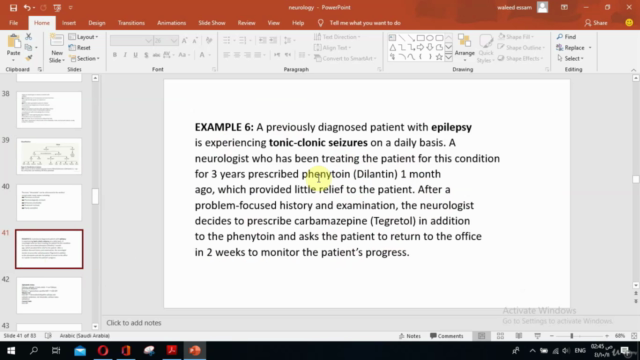Switch to the Slide Show tab
The height and width of the screenshot is (360, 640).
[x=212, y=23]
